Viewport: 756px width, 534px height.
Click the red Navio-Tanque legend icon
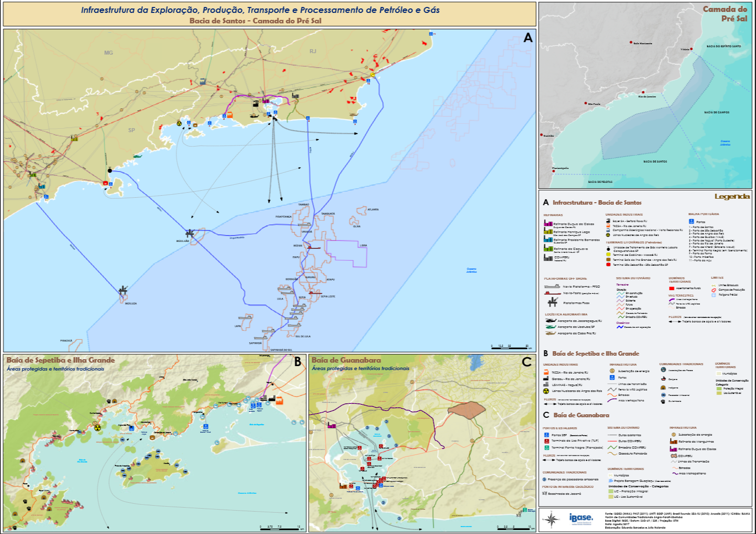[552, 293]
